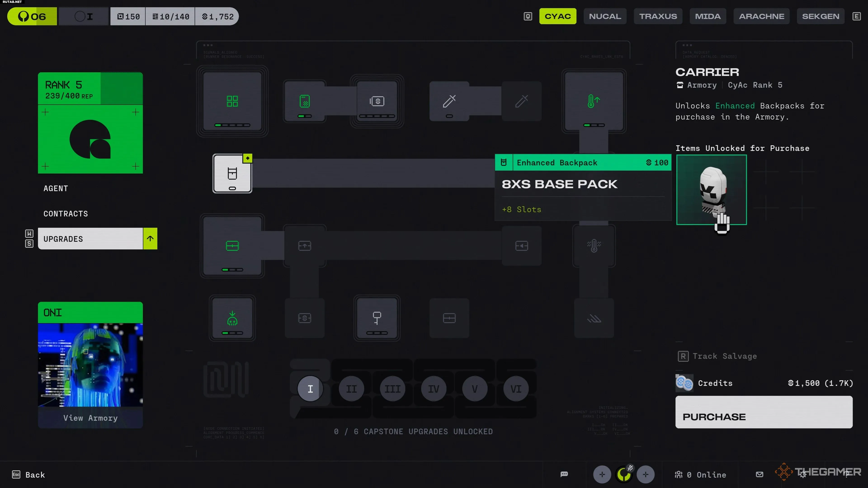Click View Armory under ONI
Screen dimensions: 868x488
90,418
